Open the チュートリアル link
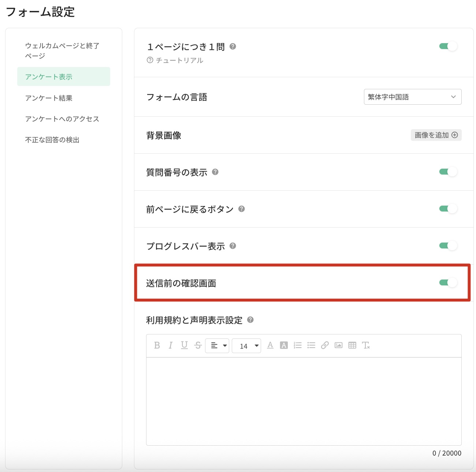 coord(175,60)
